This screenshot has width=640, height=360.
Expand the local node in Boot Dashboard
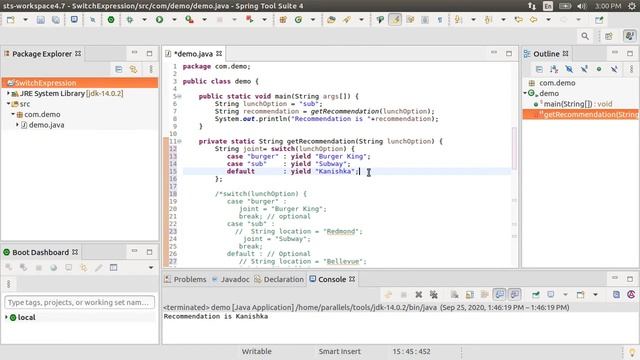tap(6, 317)
